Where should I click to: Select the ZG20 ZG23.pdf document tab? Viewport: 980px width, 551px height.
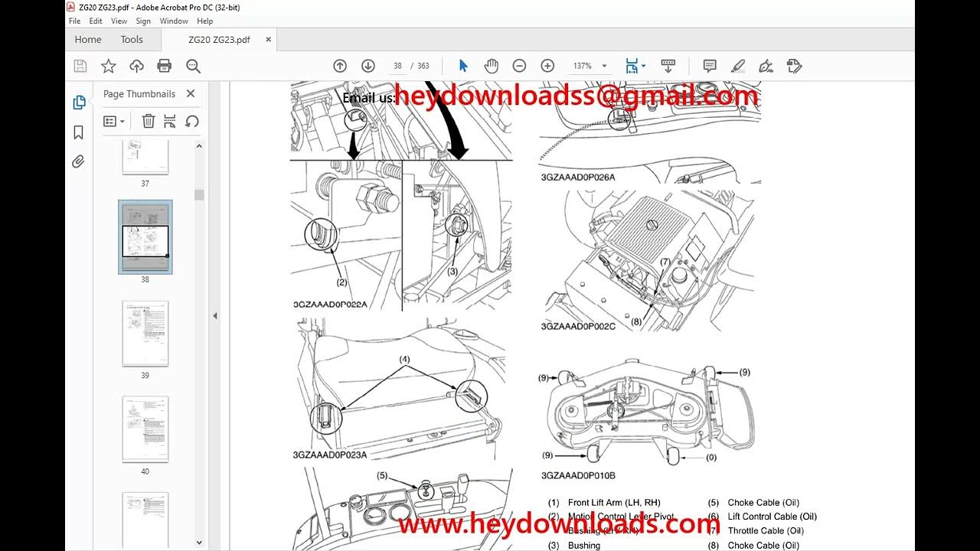[220, 40]
